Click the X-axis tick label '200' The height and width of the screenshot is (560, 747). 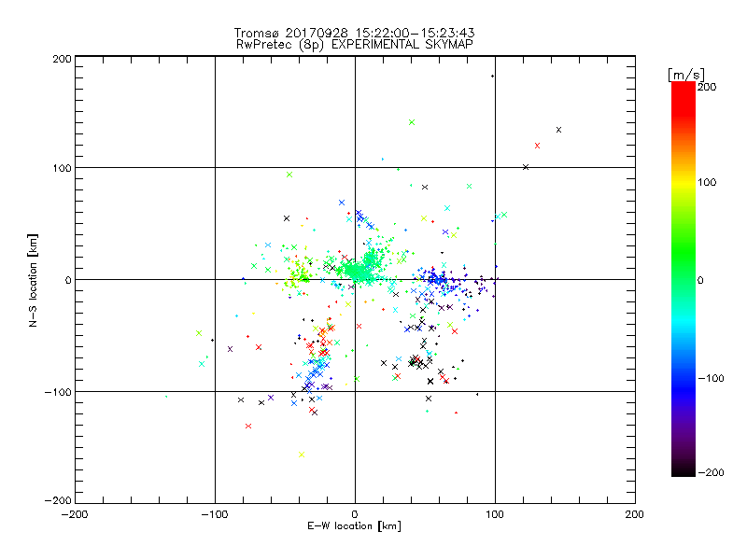635,514
